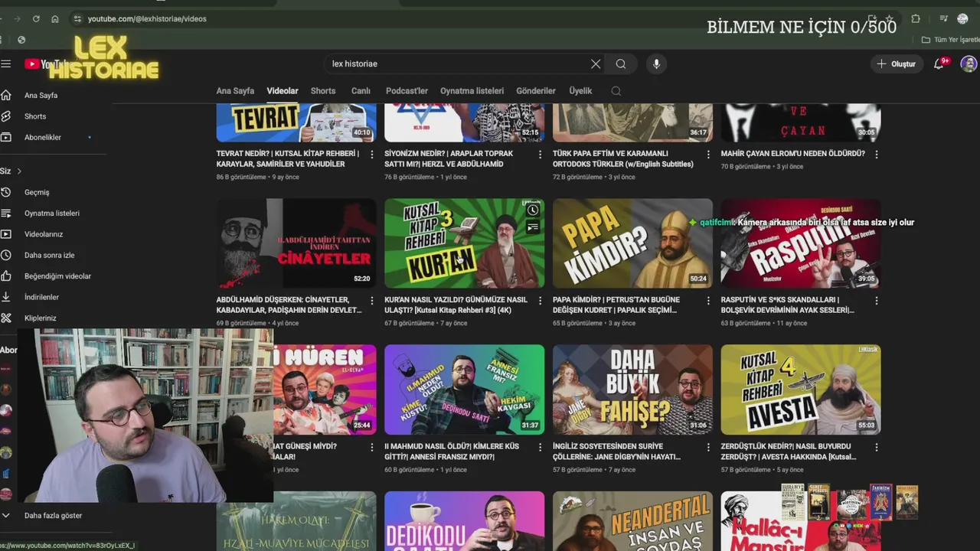Click the Oluştur create button
Screen dimensions: 980x551
[x=897, y=64]
